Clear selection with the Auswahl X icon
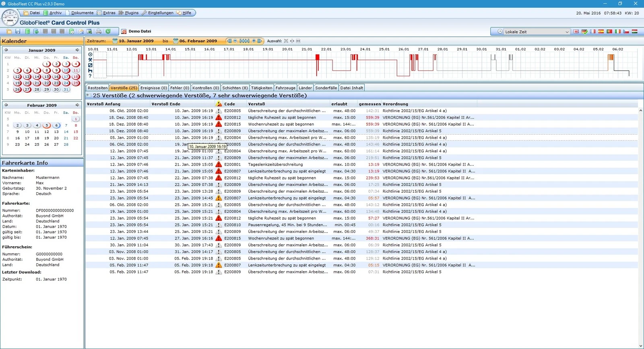Viewport: 644px width, 349px height. 286,41
